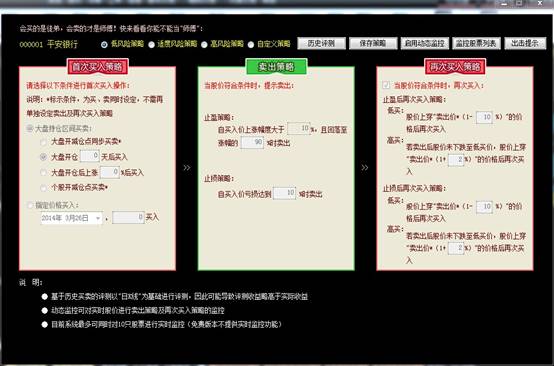Select the 个股开减仓点买卖 radio option

tap(43, 188)
